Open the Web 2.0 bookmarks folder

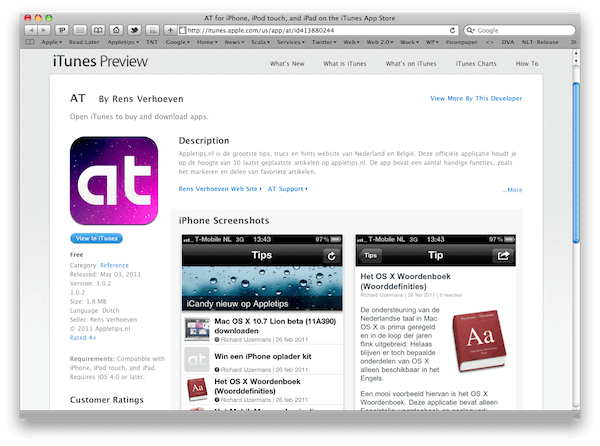click(x=380, y=42)
